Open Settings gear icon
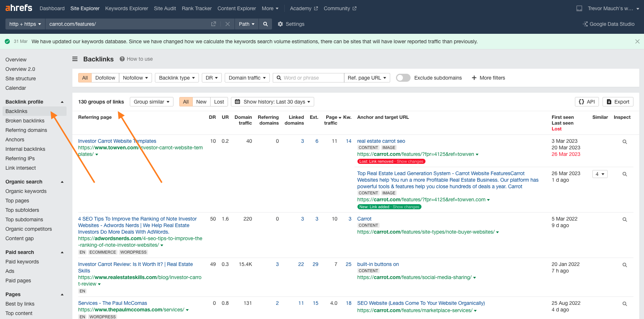644x319 pixels. click(280, 24)
